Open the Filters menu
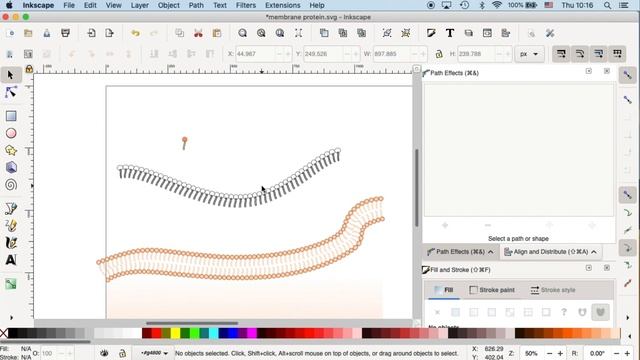 tap(246, 5)
